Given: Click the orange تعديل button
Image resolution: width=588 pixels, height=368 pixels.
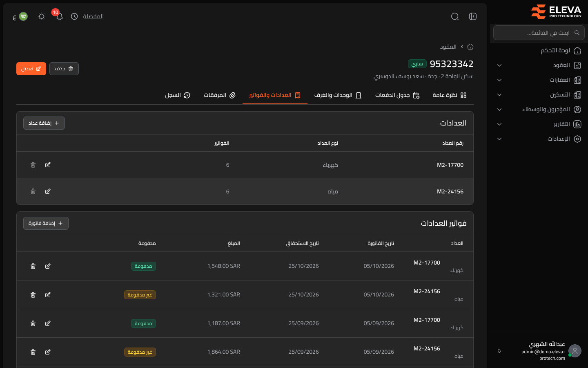Looking at the screenshot, I should [31, 69].
